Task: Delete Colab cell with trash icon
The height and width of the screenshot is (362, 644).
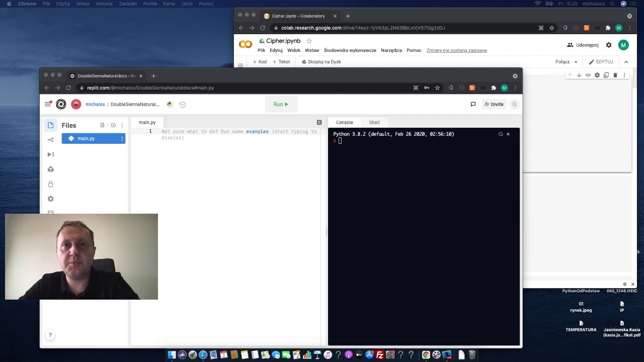Action: coord(615,75)
